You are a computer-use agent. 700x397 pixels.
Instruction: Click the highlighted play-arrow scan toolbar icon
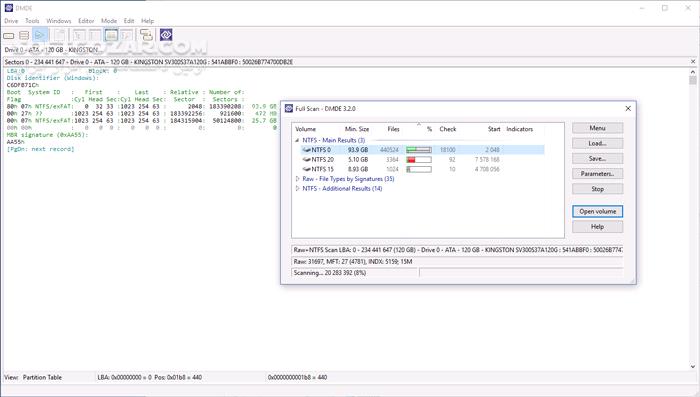tap(40, 35)
